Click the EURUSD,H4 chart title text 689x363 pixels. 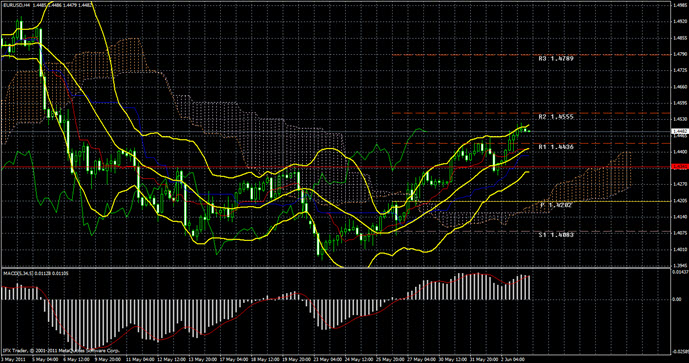(17, 5)
